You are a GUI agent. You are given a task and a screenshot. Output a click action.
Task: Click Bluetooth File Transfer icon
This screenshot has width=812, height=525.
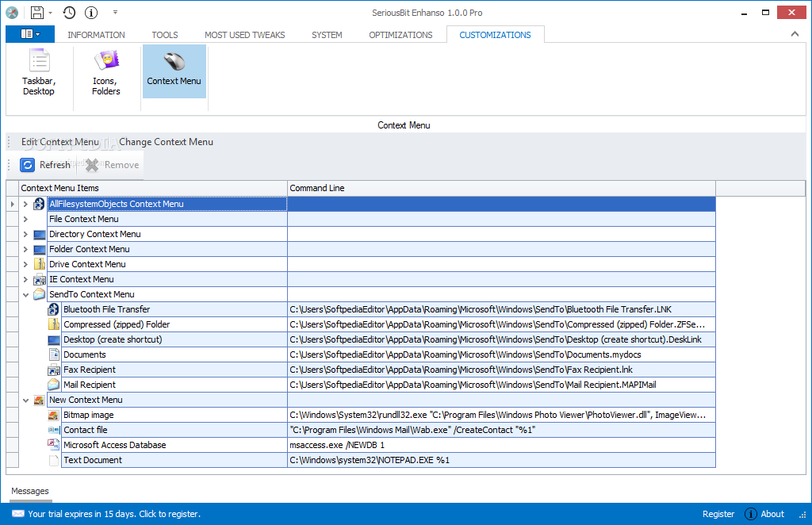[53, 309]
